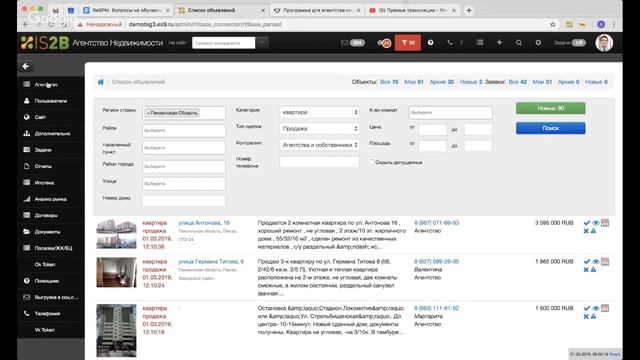Click warning triangle on 3 595 000 RUB listing
This screenshot has height=360, width=640.
pyautogui.click(x=593, y=231)
